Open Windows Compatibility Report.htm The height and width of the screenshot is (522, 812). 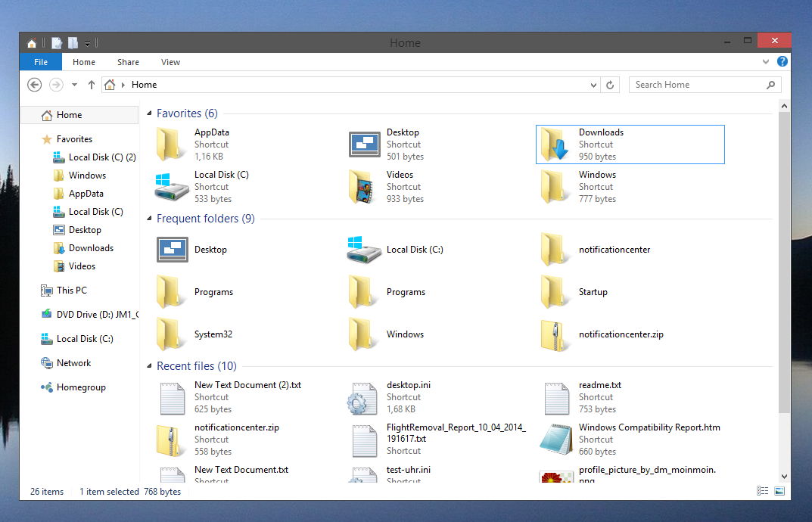coord(630,440)
